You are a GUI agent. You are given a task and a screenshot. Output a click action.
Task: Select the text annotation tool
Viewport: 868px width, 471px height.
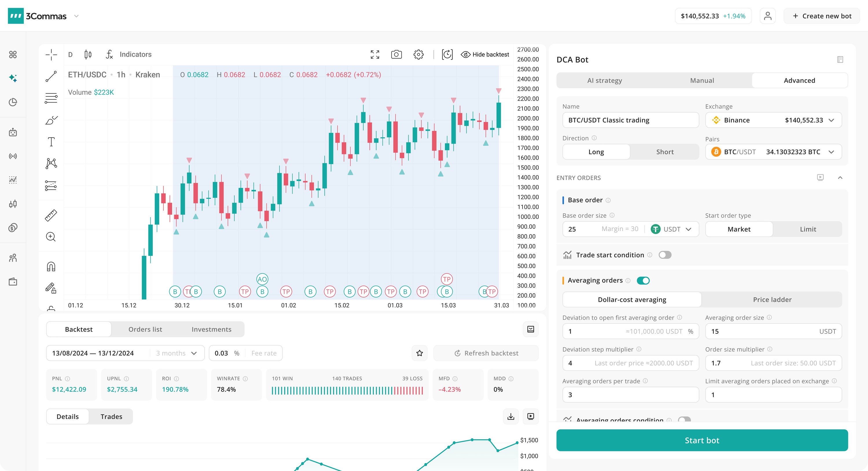tap(51, 142)
